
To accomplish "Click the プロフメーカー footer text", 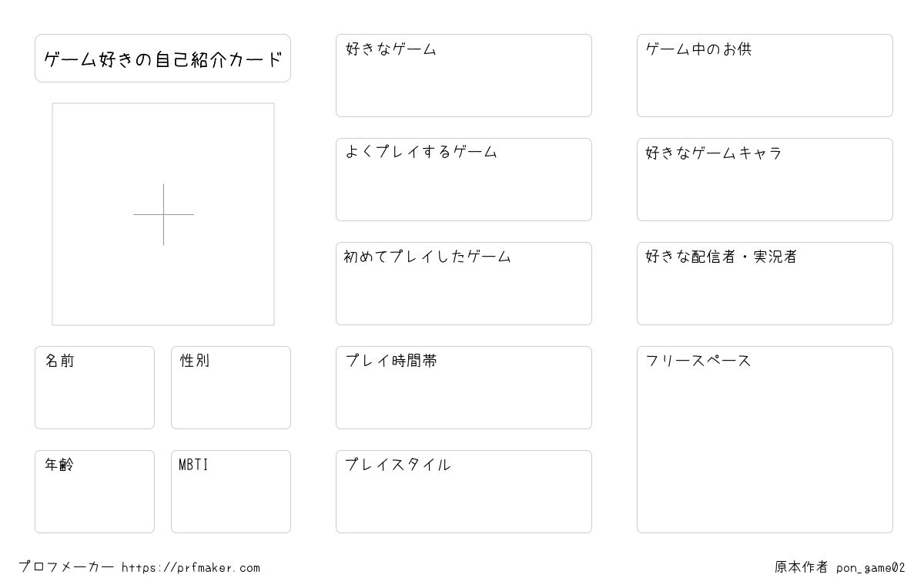I will click(66, 567).
